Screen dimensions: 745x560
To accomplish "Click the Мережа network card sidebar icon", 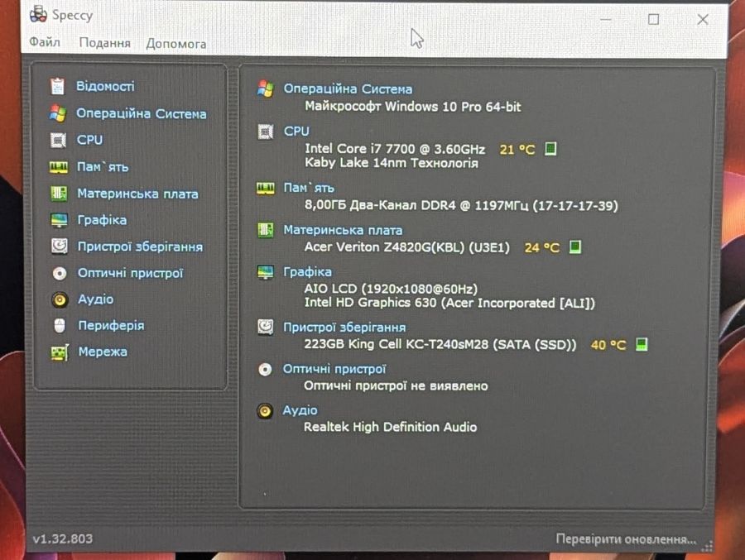I will [x=60, y=352].
